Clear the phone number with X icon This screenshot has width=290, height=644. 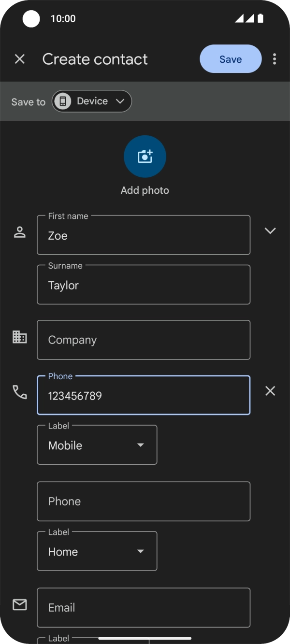point(270,391)
